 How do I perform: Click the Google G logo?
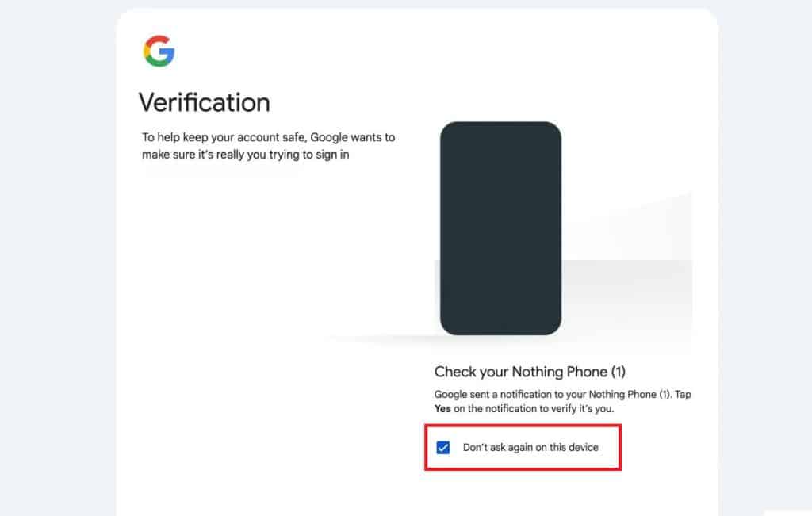tap(159, 51)
